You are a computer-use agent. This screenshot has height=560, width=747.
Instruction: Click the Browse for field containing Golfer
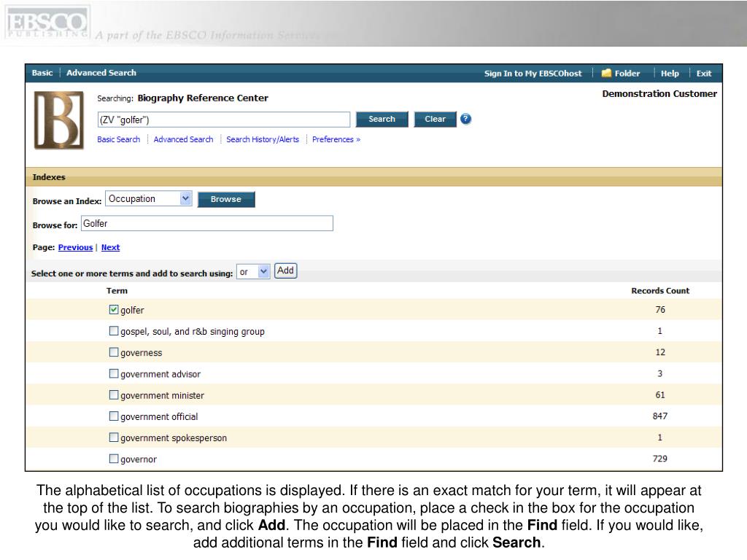click(x=206, y=223)
